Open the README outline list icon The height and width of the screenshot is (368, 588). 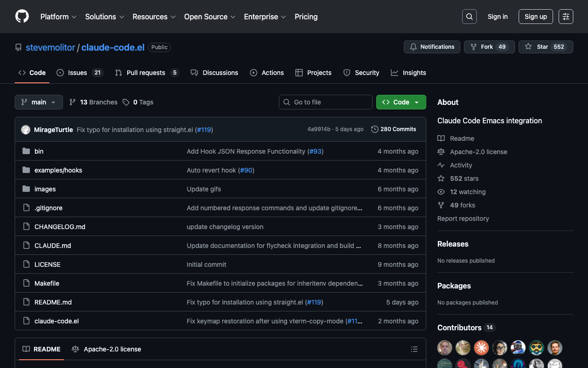(x=414, y=349)
